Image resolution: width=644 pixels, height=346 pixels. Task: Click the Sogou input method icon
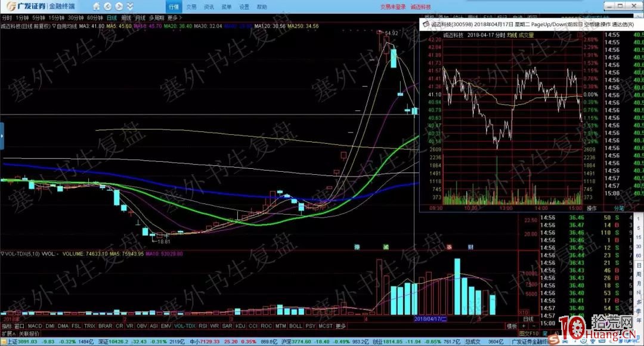[555, 339]
